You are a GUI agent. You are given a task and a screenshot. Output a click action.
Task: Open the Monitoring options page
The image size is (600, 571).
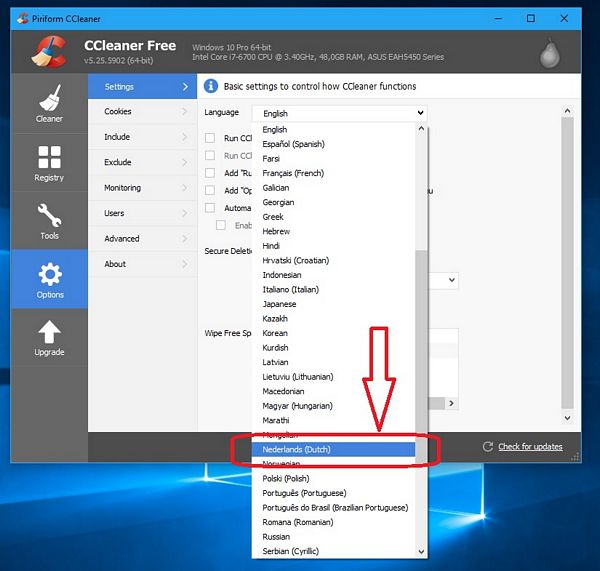[142, 188]
